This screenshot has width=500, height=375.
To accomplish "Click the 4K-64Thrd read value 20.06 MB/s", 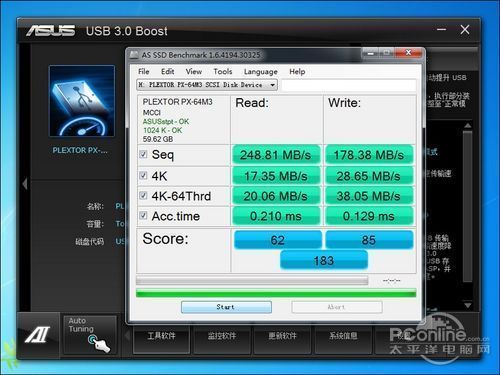I will tap(276, 196).
